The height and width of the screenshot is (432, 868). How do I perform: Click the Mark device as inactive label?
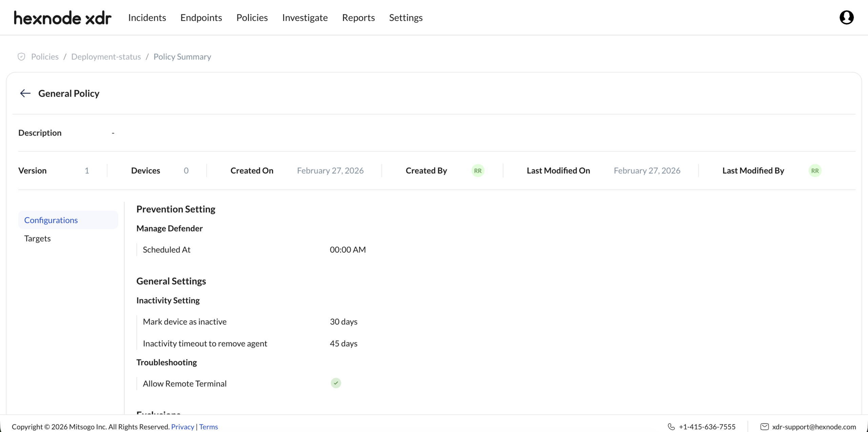point(185,322)
